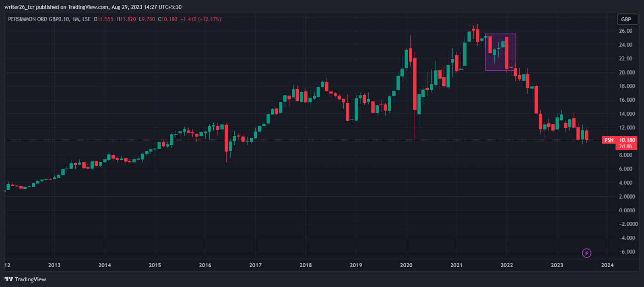
Task: Click the close value C10.180
Action: tap(167, 19)
